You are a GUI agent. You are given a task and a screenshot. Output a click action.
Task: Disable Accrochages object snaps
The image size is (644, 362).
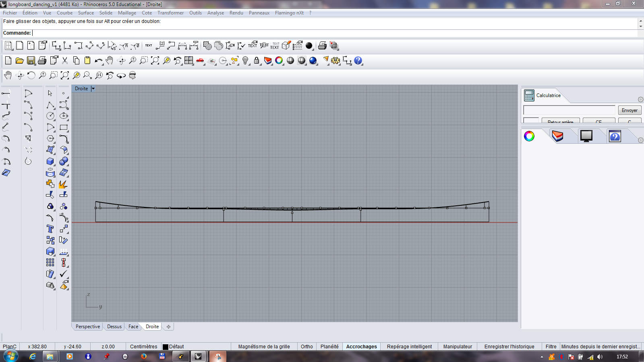(361, 346)
